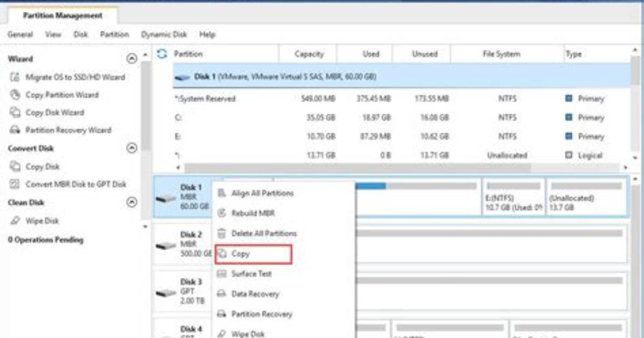Image resolution: width=644 pixels, height=338 pixels.
Task: Select the Partition Management tab
Action: click(x=62, y=16)
